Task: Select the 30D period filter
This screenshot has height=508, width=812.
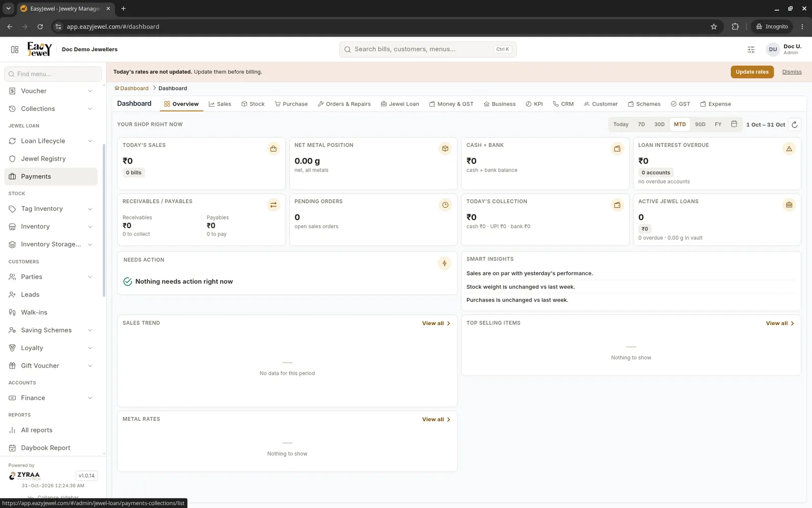Action: [659, 124]
